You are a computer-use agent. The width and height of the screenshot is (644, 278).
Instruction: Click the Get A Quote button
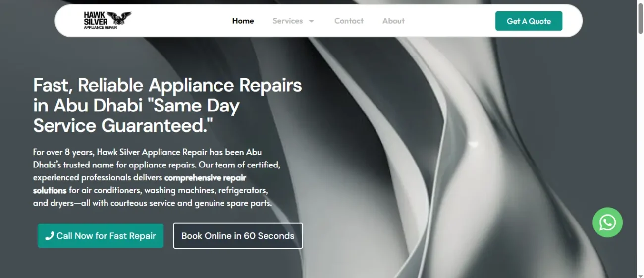click(x=529, y=21)
